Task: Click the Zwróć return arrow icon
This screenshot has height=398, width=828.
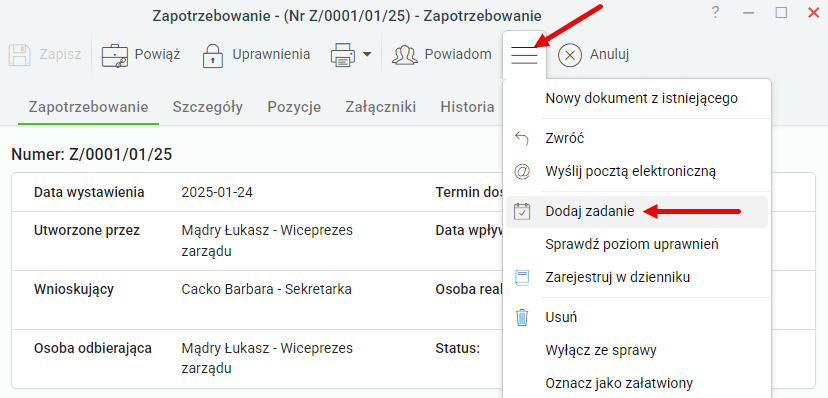Action: [x=522, y=139]
